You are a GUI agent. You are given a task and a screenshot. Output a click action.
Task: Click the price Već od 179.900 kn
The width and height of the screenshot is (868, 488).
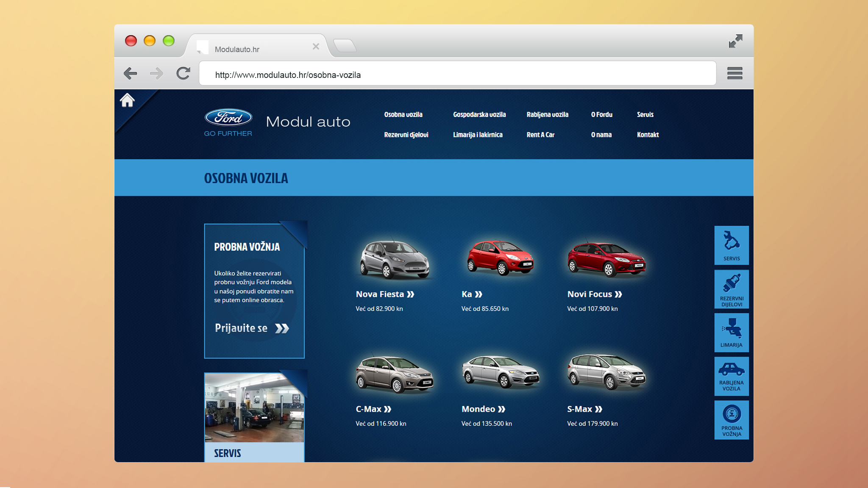point(592,424)
